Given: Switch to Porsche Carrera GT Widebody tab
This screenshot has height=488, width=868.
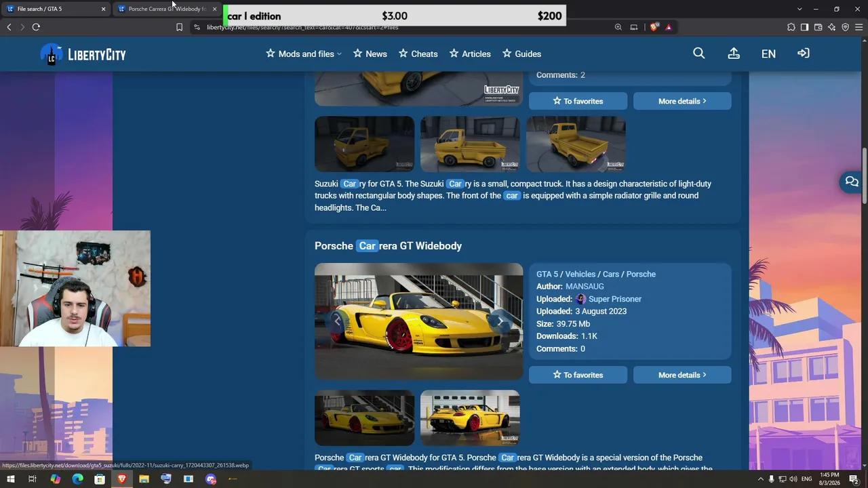Looking at the screenshot, I should [x=167, y=9].
